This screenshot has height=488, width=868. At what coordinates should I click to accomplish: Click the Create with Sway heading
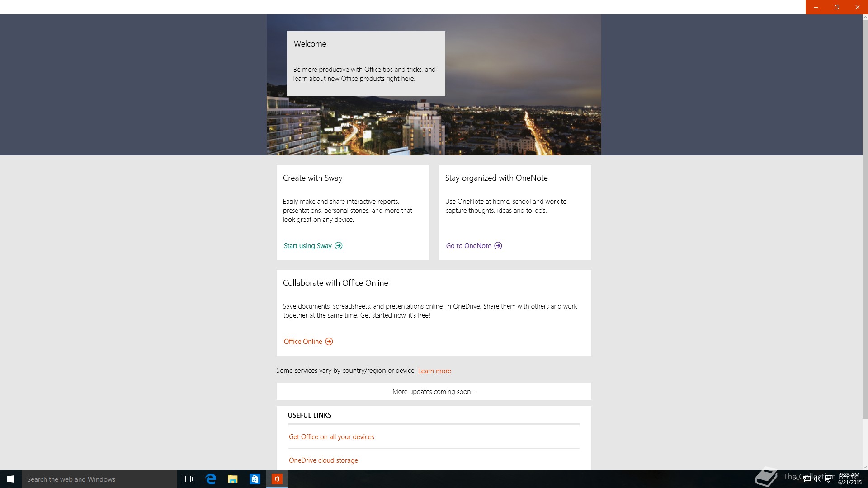312,178
